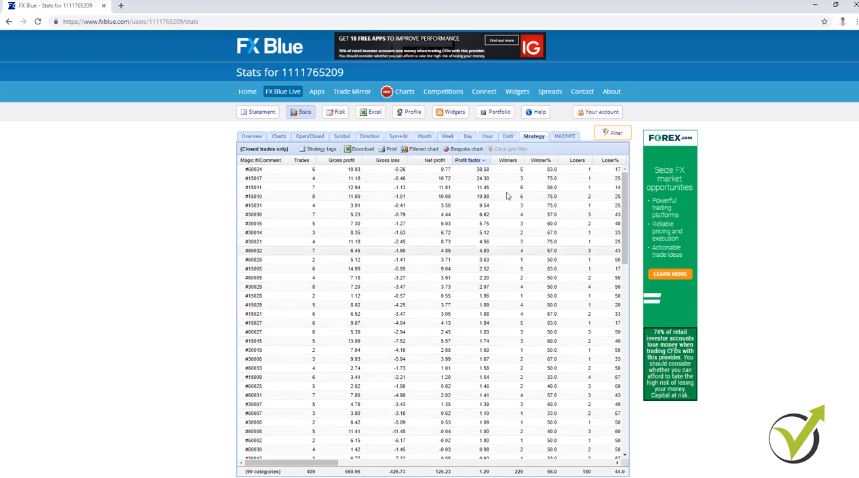Open the Widgets navigation item
This screenshot has width=859, height=478.
517,91
